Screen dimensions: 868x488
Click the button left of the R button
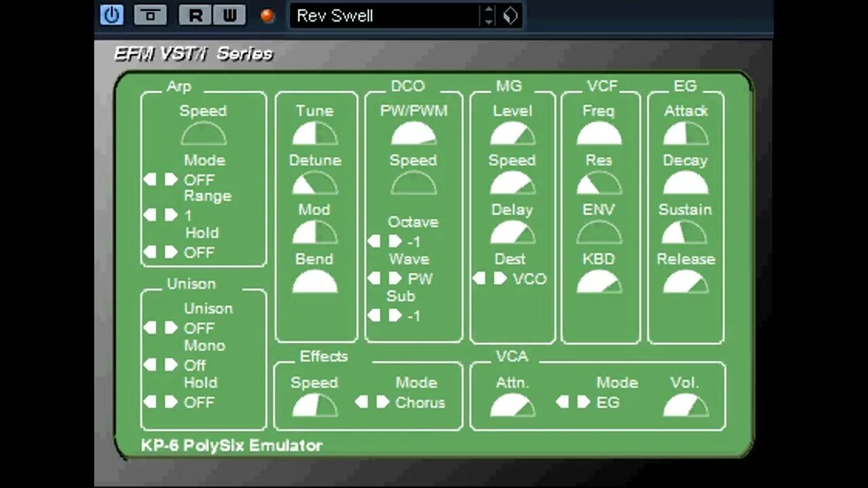150,15
